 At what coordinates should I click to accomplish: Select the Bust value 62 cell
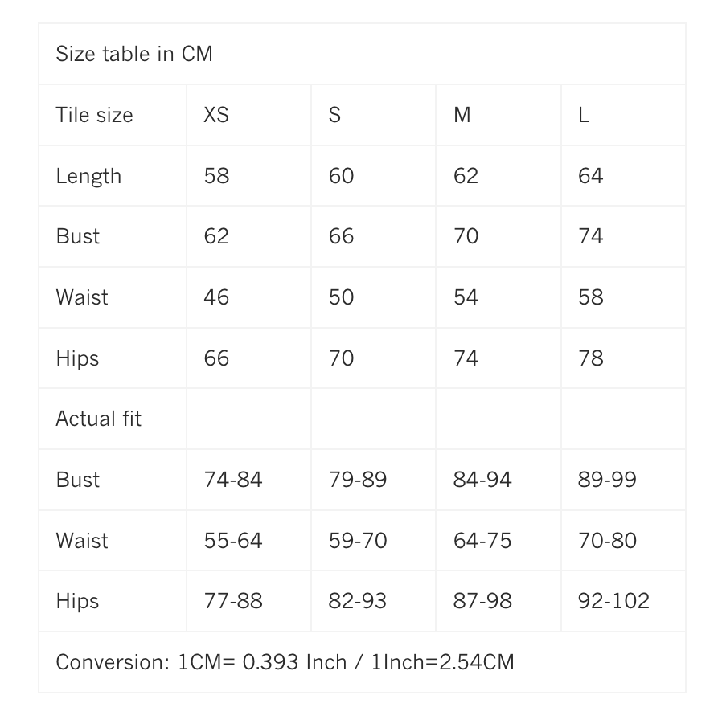click(x=216, y=236)
